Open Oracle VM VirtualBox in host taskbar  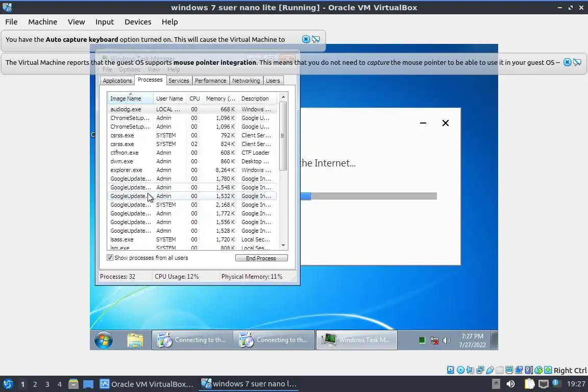coord(146,384)
